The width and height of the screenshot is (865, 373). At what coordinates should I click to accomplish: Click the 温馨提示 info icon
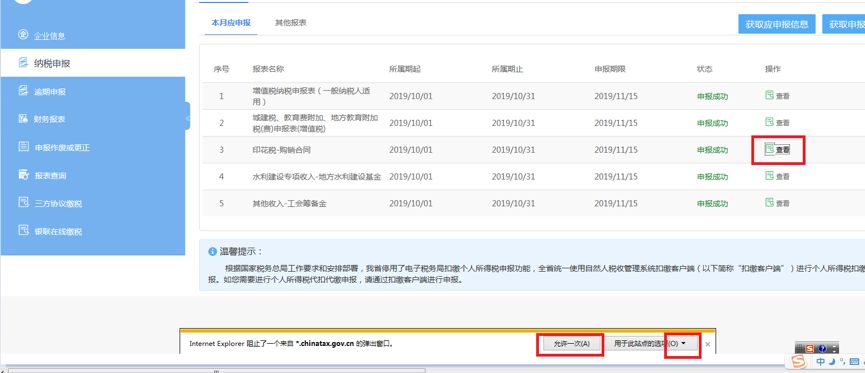[x=212, y=252]
